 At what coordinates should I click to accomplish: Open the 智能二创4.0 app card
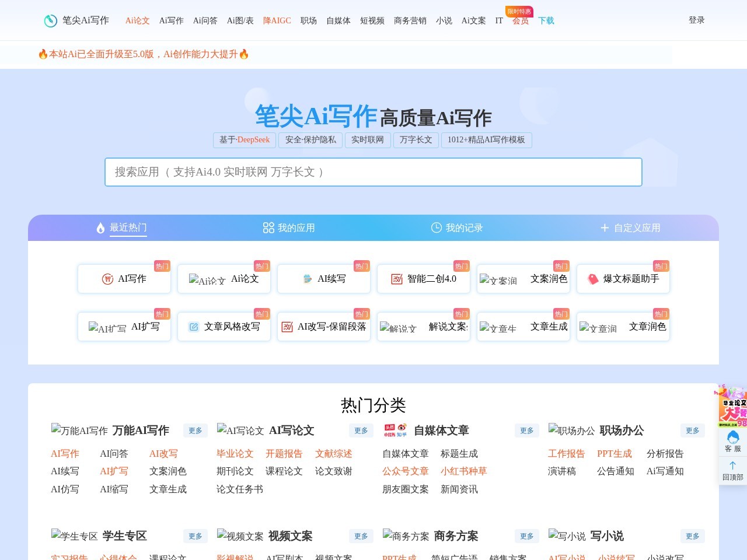coord(424,279)
